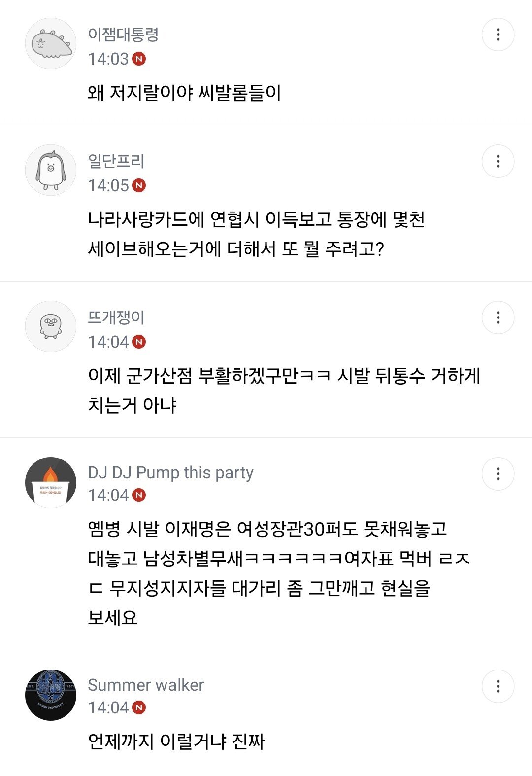Open the Summer walker username profile

coord(146,685)
